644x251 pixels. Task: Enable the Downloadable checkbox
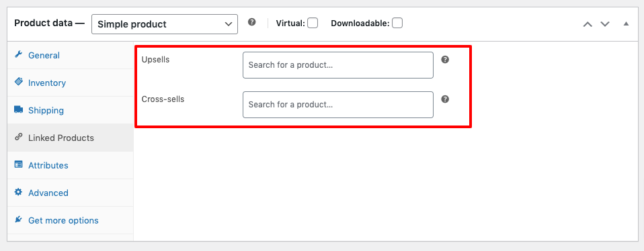click(x=397, y=23)
